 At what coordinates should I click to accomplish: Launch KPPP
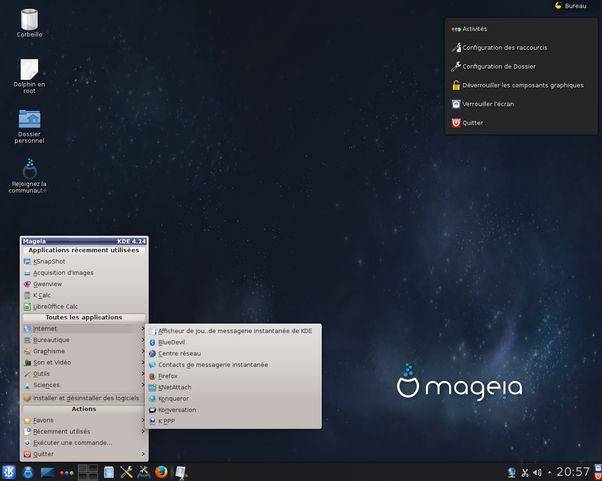coord(233,421)
